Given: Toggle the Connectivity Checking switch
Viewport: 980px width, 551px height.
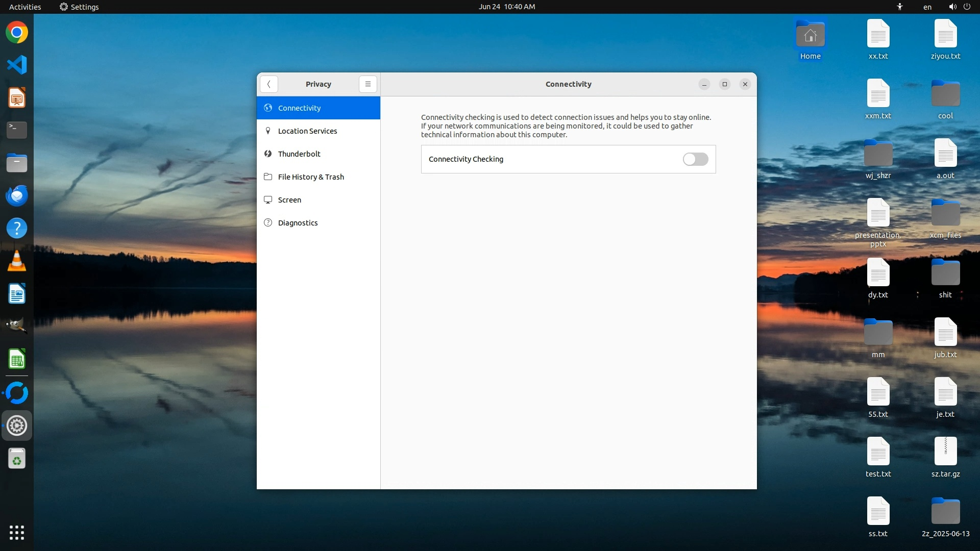Looking at the screenshot, I should pos(695,159).
